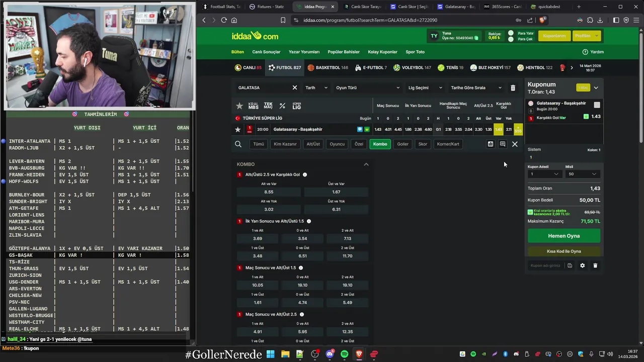Open the Kupon Adedi dropdown
The height and width of the screenshot is (362, 644).
pyautogui.click(x=544, y=174)
